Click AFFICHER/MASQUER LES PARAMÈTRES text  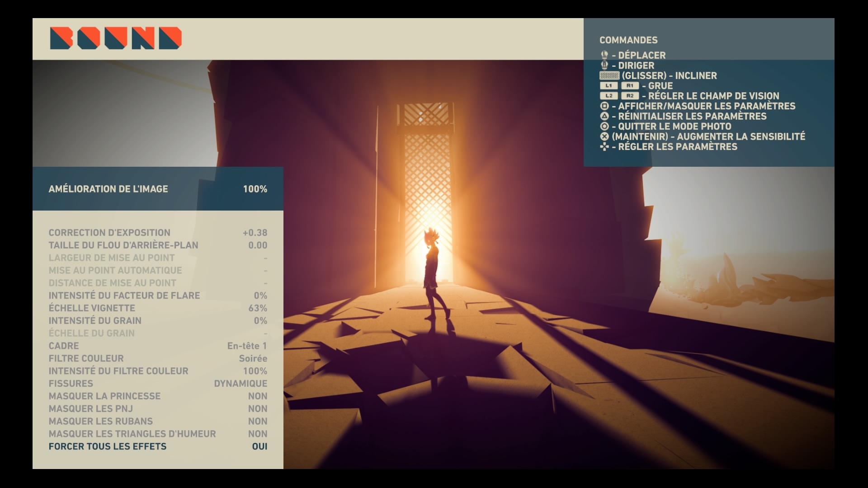click(707, 106)
